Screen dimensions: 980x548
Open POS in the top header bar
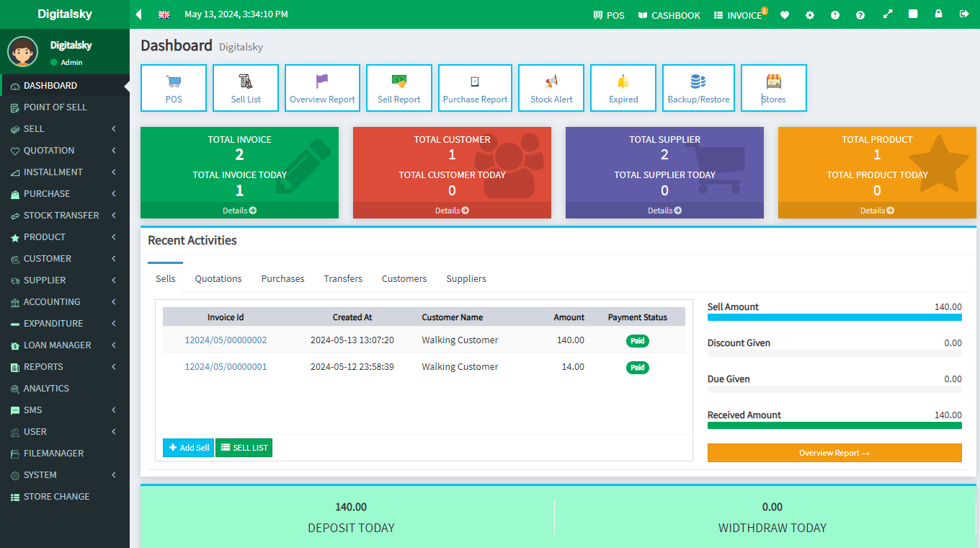(x=609, y=15)
